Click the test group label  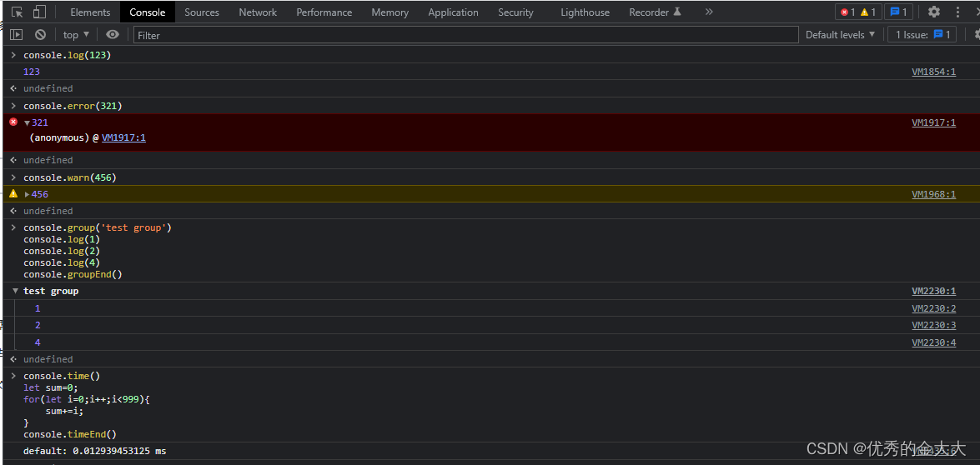coord(51,291)
